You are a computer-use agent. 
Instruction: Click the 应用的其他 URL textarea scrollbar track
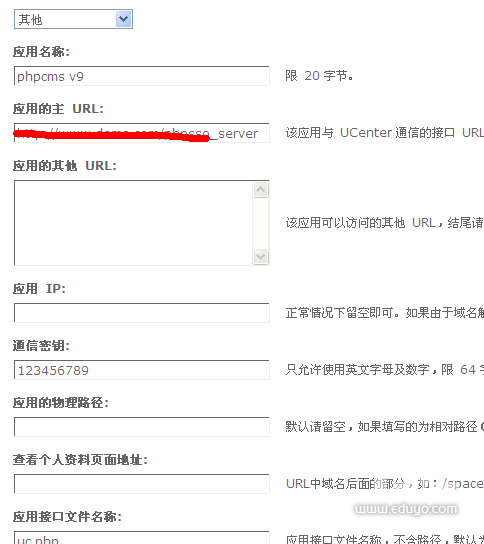click(261, 223)
